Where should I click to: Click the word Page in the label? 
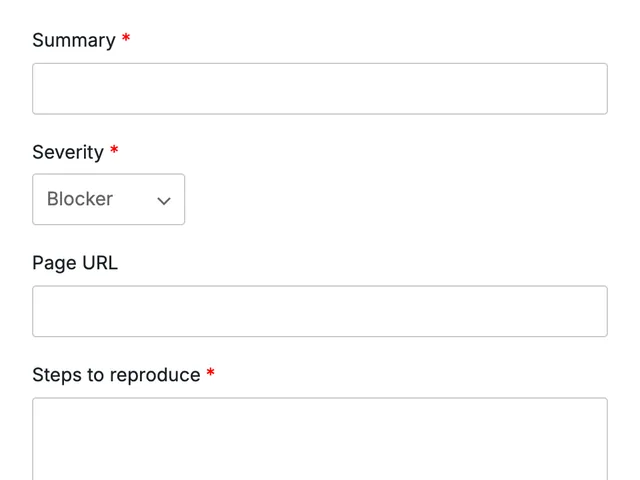click(x=54, y=263)
